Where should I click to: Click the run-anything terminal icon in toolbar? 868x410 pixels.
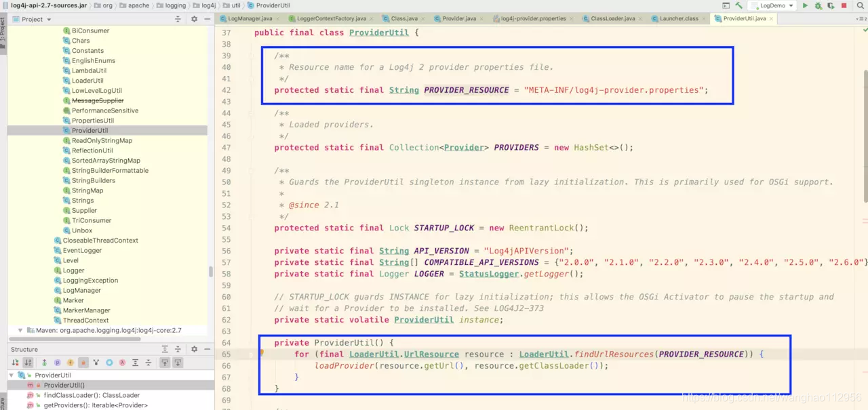725,5
